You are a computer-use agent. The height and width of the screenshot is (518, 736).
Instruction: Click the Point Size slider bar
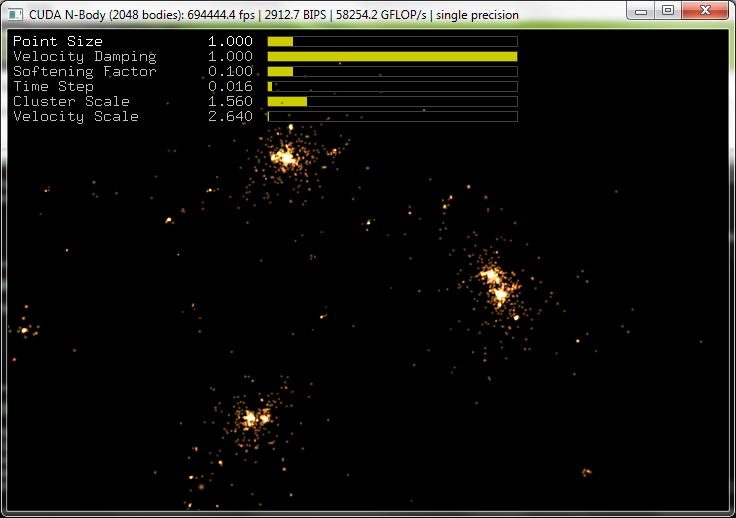[x=392, y=42]
